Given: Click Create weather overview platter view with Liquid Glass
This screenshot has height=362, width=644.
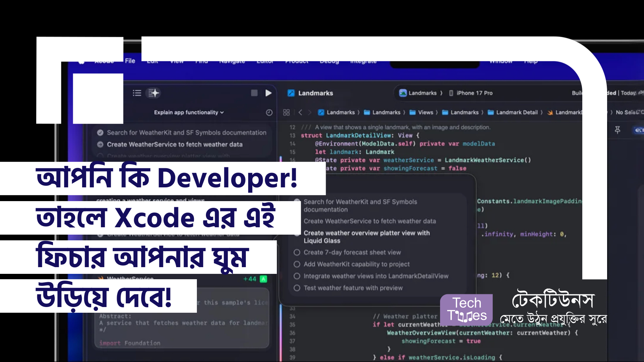Looking at the screenshot, I should (x=367, y=237).
